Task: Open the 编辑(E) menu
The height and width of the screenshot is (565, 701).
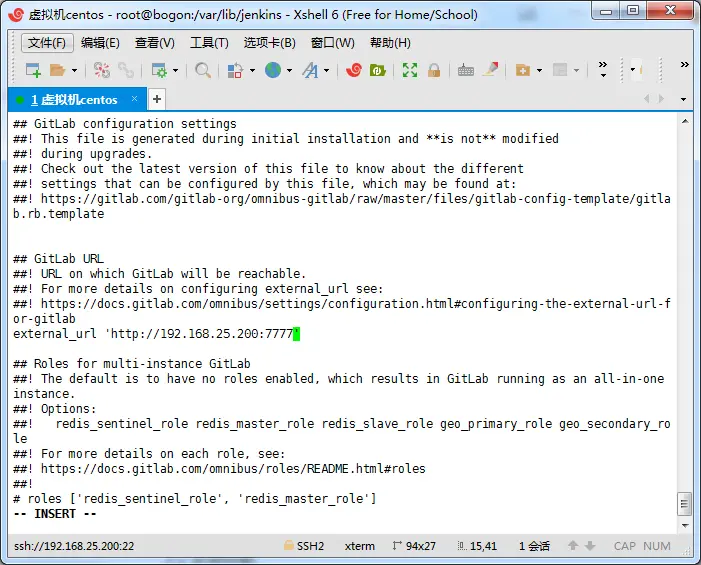Action: click(x=100, y=43)
